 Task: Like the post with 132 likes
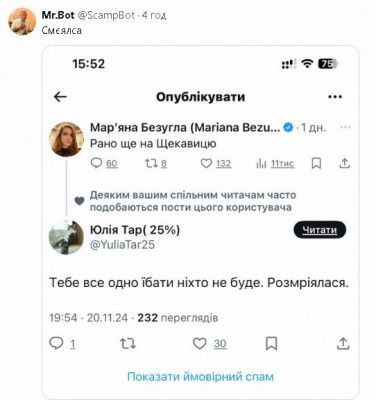(x=216, y=163)
